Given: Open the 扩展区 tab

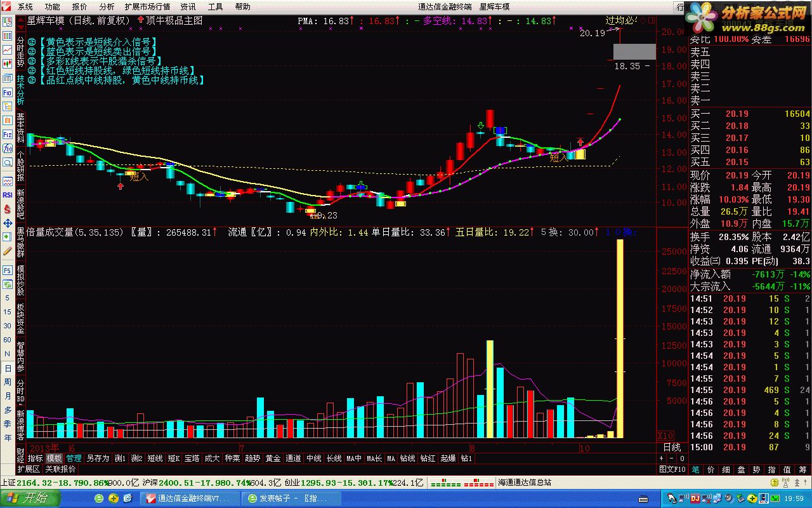Looking at the screenshot, I should tap(29, 469).
